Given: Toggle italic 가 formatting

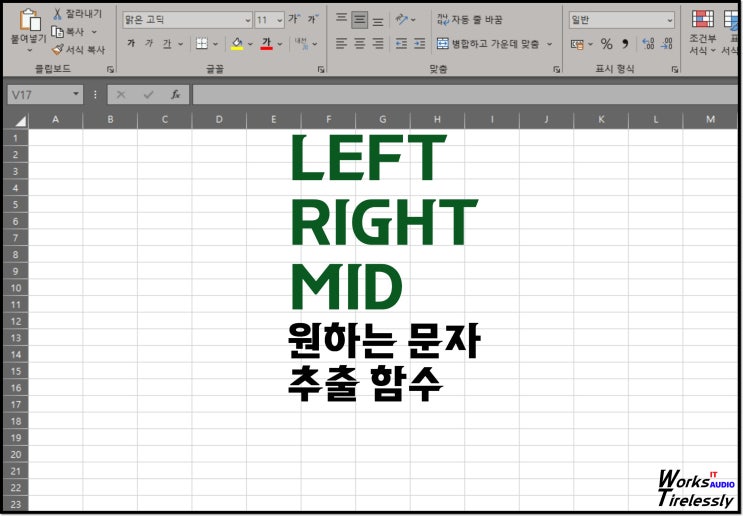Looking at the screenshot, I should (x=149, y=44).
